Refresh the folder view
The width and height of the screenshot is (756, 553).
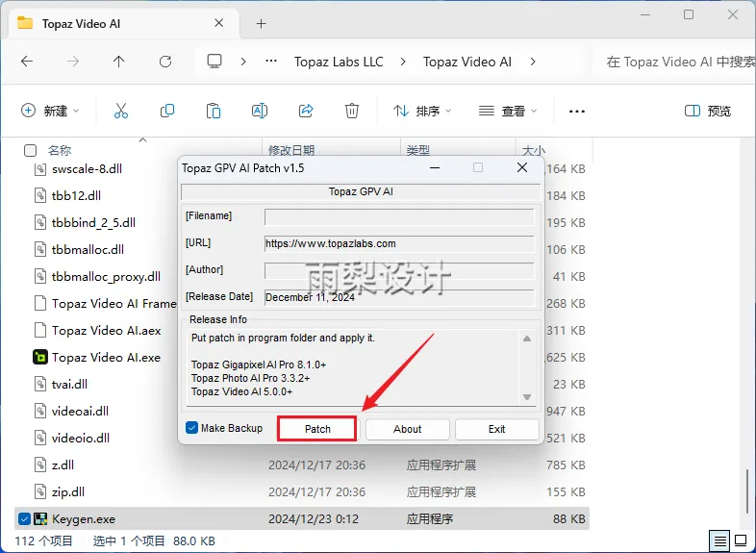(165, 62)
